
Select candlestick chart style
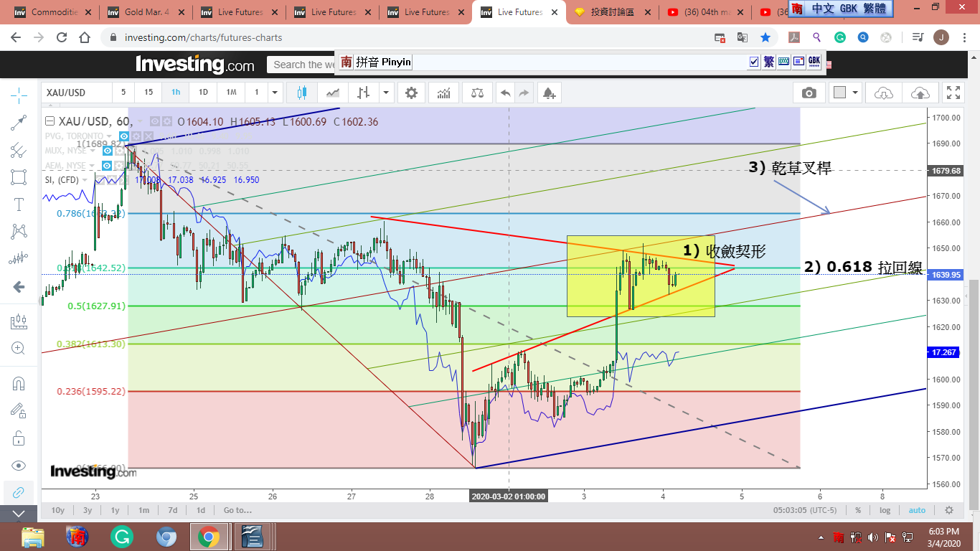click(301, 93)
